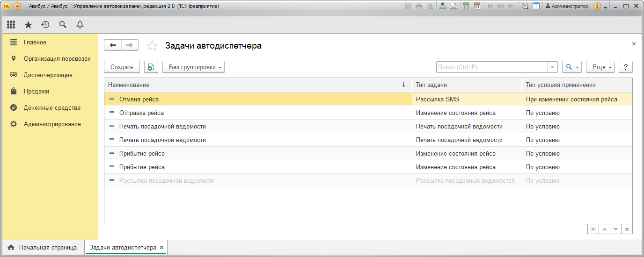Expand the Еще menu dropdown
644x257 pixels.
pyautogui.click(x=600, y=67)
